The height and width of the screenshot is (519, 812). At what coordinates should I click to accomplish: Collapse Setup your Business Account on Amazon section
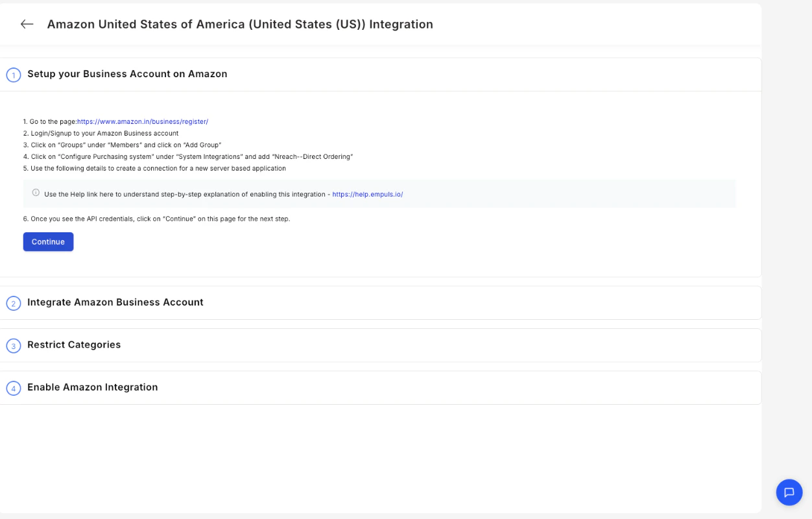point(380,75)
